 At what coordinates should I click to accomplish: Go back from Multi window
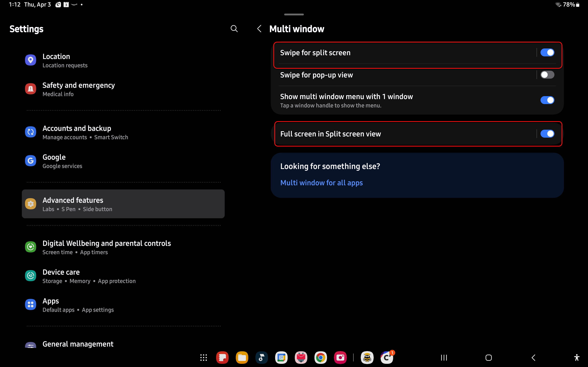click(x=259, y=29)
